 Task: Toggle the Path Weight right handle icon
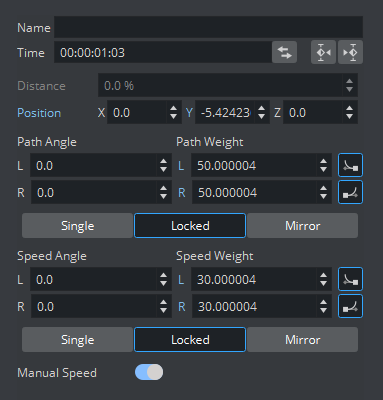click(350, 192)
